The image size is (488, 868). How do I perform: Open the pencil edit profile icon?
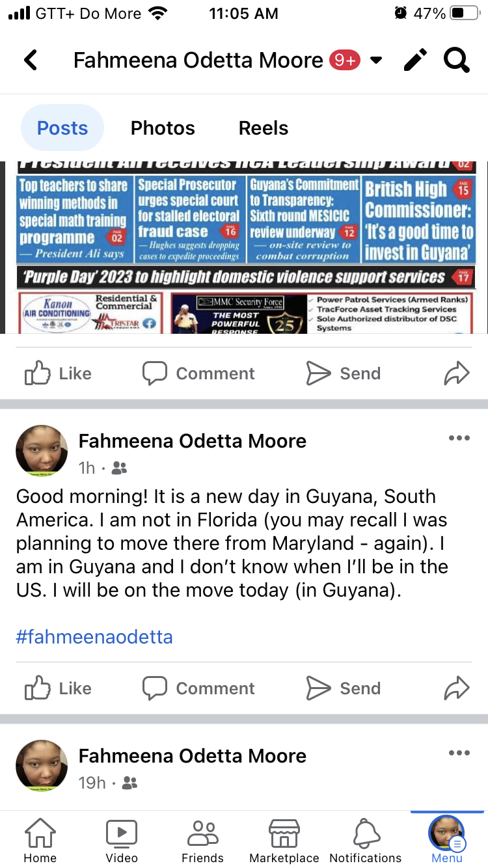pos(415,61)
